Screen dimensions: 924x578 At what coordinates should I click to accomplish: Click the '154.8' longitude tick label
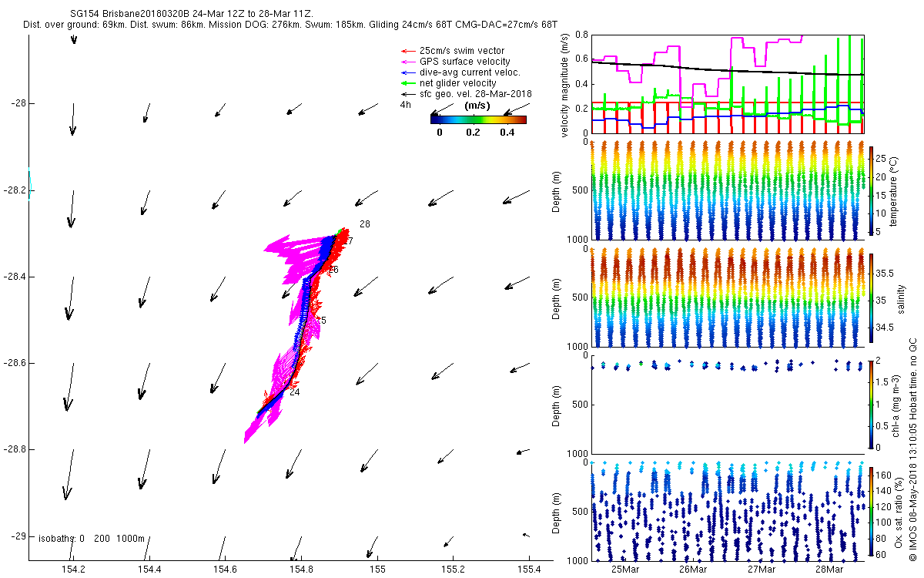[301, 570]
